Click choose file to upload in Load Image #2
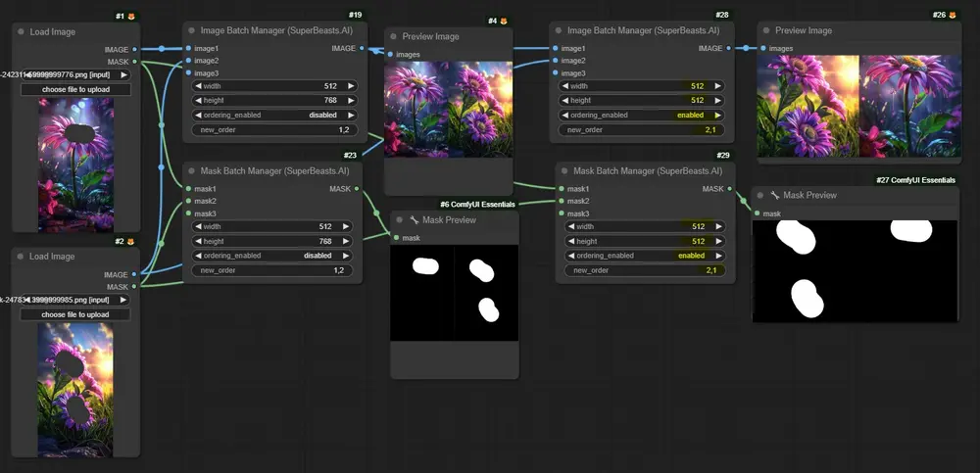The image size is (980, 473). click(x=75, y=314)
